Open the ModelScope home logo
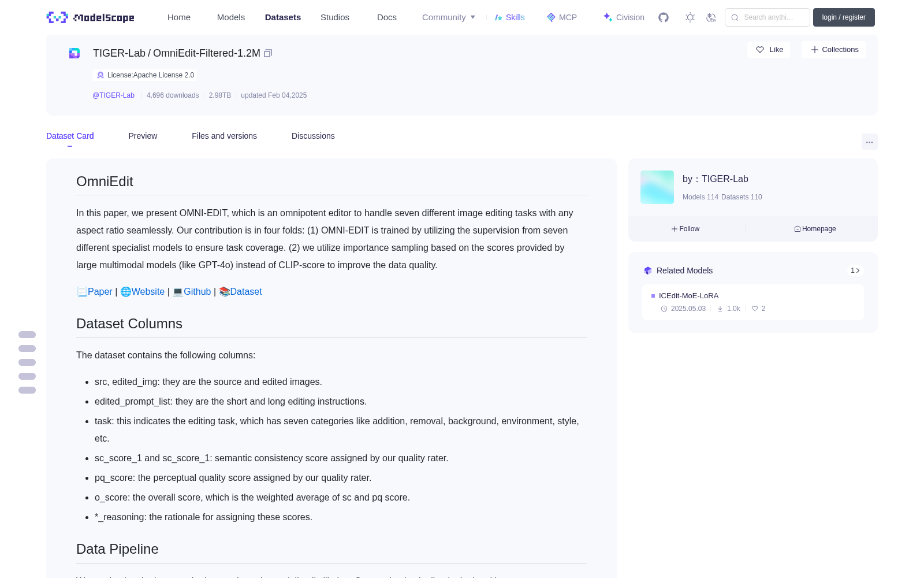Viewport: 924px width, 578px height. click(x=91, y=17)
